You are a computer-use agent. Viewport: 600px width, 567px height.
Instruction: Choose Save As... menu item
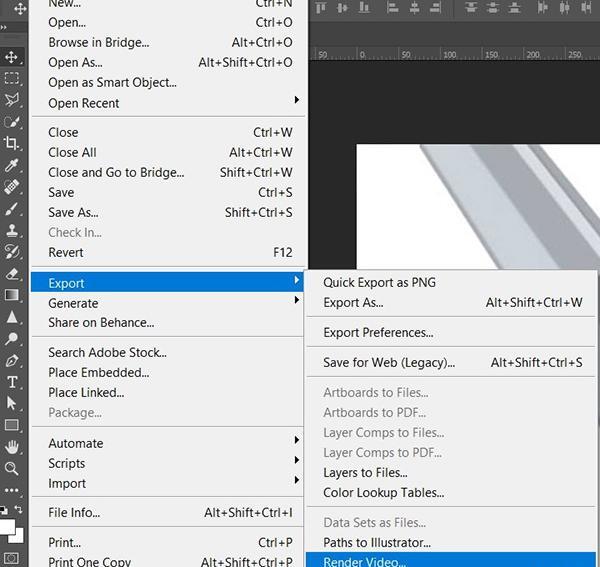(168, 212)
